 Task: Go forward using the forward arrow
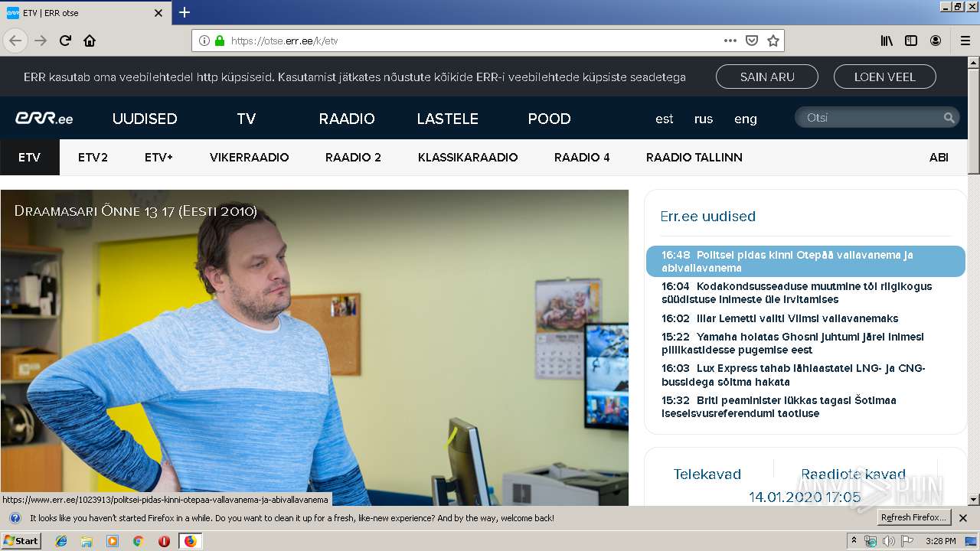41,41
